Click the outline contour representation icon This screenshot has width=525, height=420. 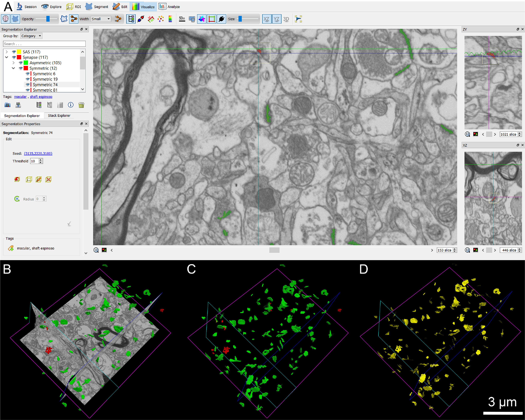coord(64,19)
